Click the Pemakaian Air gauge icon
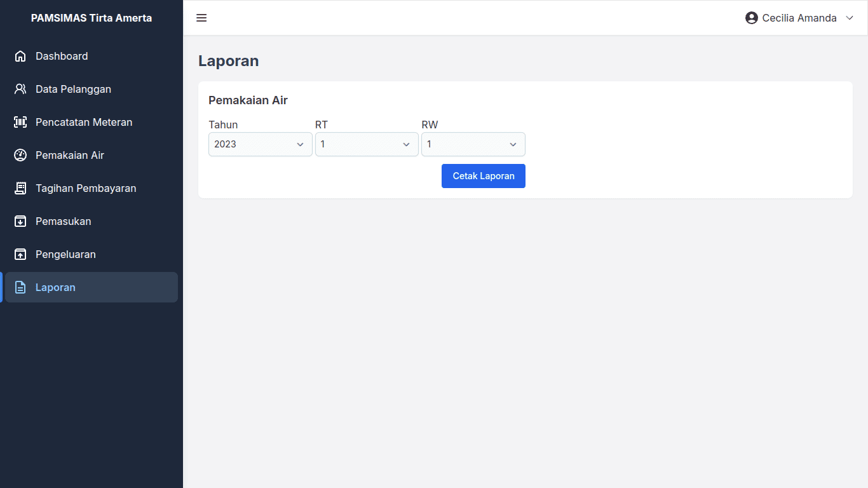This screenshot has width=868, height=488. [20, 155]
